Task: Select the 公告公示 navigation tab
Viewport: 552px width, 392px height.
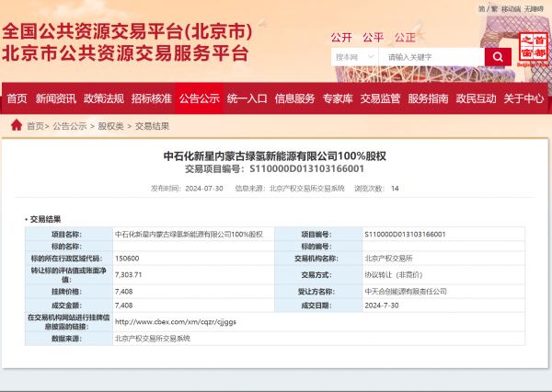Action: point(200,98)
